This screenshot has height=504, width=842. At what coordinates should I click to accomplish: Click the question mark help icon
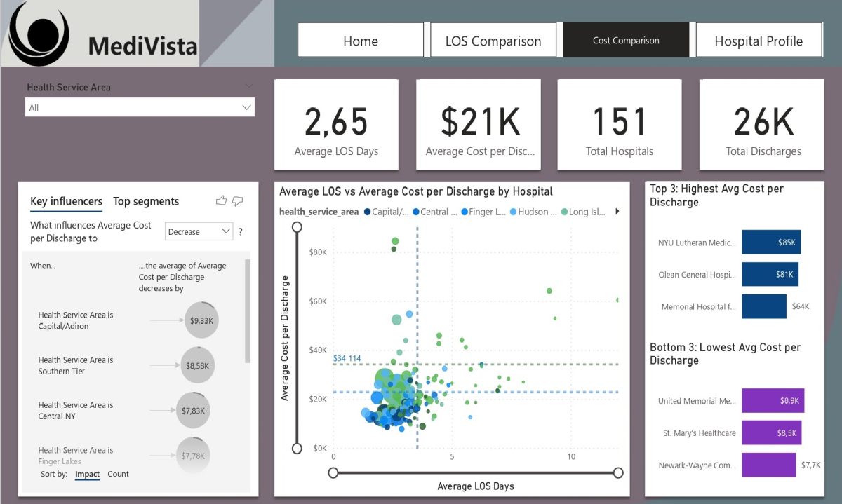(241, 232)
